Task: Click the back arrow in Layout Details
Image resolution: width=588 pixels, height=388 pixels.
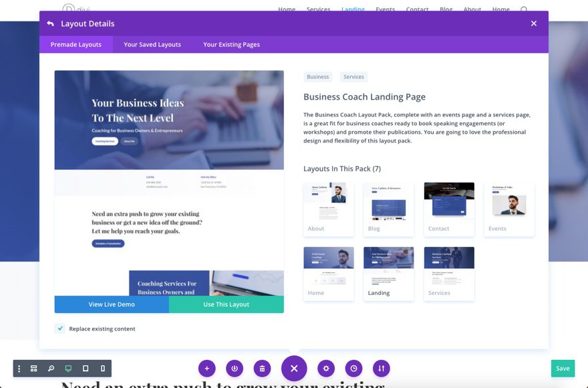Action: [49, 23]
